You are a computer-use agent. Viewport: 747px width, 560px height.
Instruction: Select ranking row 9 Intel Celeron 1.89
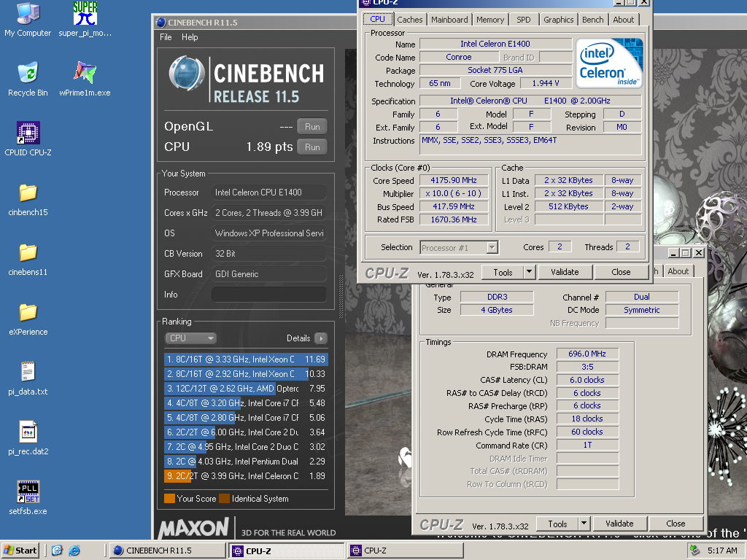coord(246,476)
